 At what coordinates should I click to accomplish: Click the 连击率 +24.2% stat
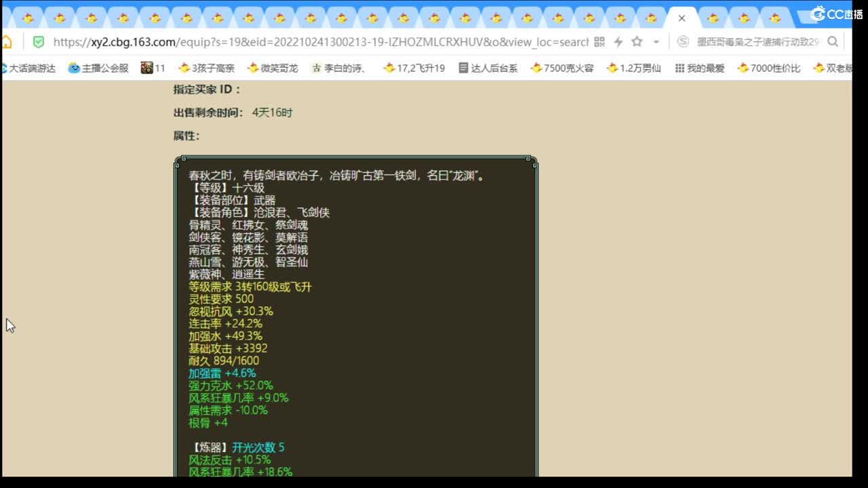(225, 324)
